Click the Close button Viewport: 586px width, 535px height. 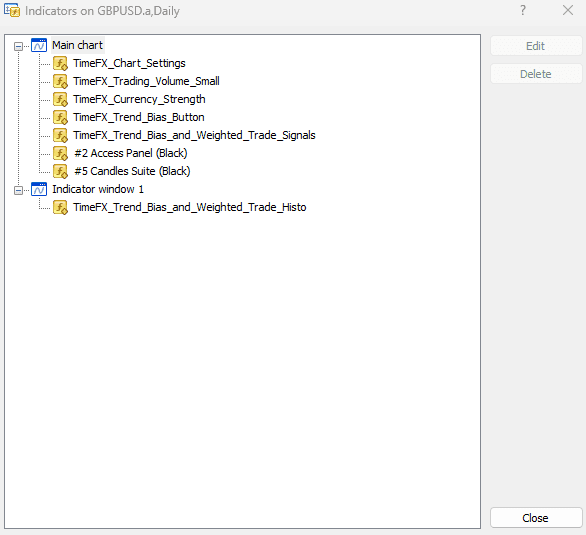pos(536,518)
